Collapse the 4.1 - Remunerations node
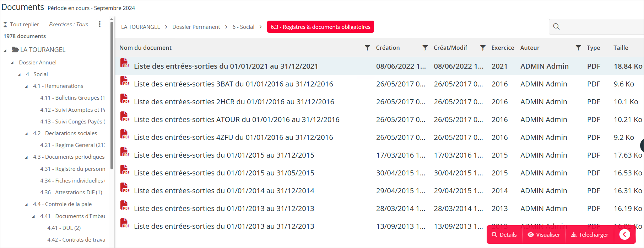This screenshot has width=644, height=248. [26, 86]
